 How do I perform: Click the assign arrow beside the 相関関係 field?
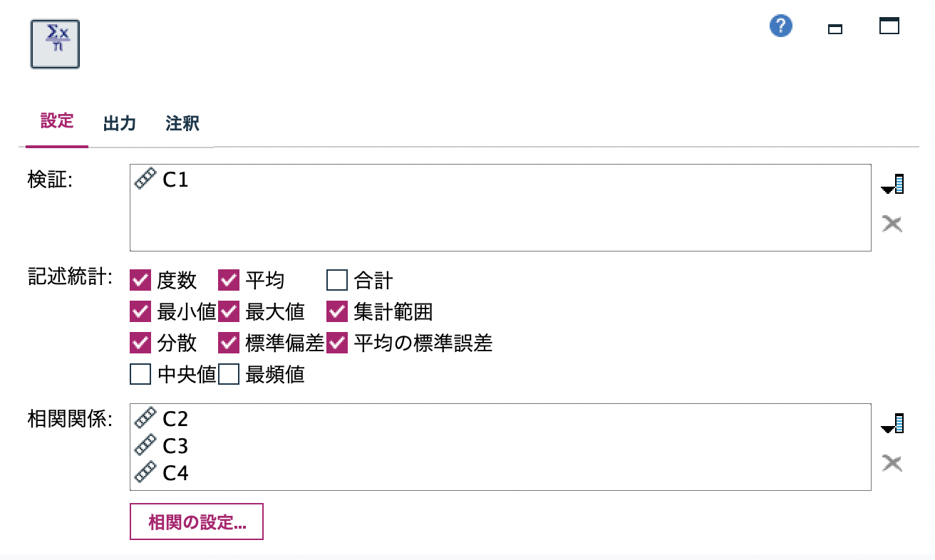click(x=892, y=422)
